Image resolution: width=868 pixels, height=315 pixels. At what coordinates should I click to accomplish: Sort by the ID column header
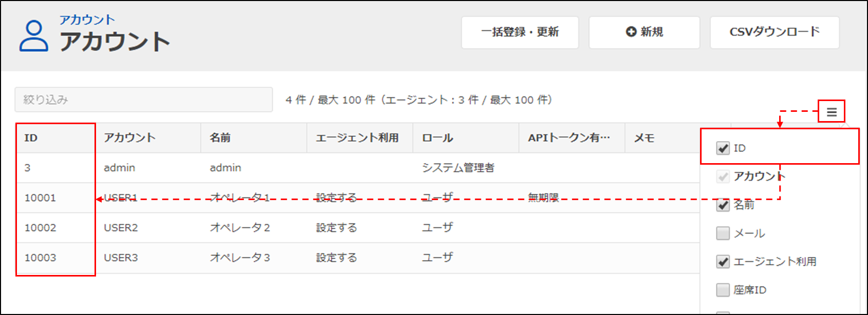tap(31, 138)
